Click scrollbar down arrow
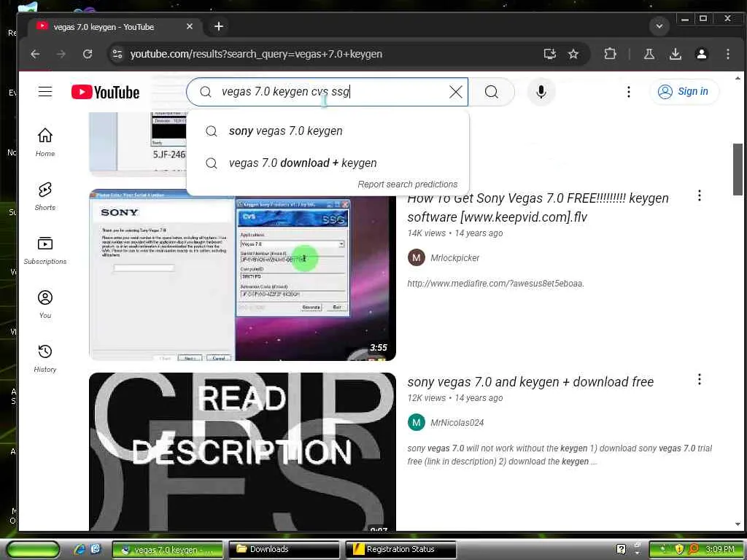Viewport: 747px width, 560px height. pyautogui.click(x=738, y=524)
